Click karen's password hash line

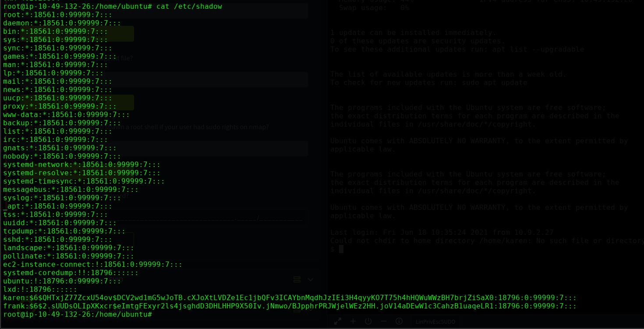click(x=289, y=298)
